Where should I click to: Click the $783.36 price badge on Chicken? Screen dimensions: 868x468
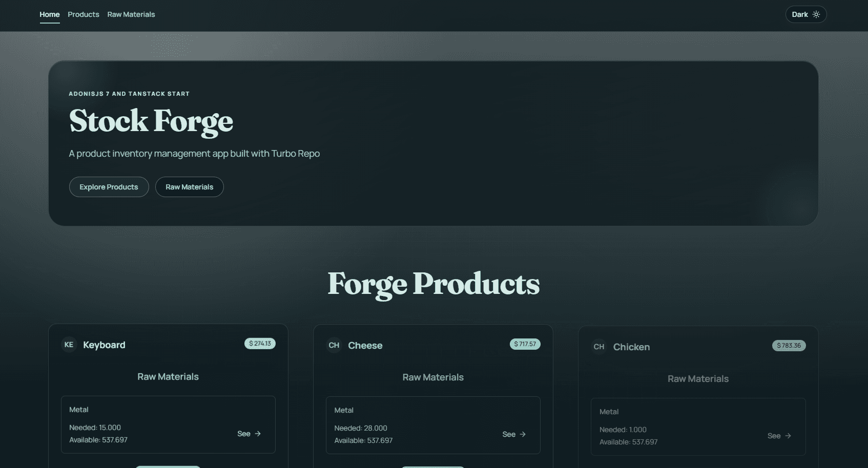coord(789,345)
